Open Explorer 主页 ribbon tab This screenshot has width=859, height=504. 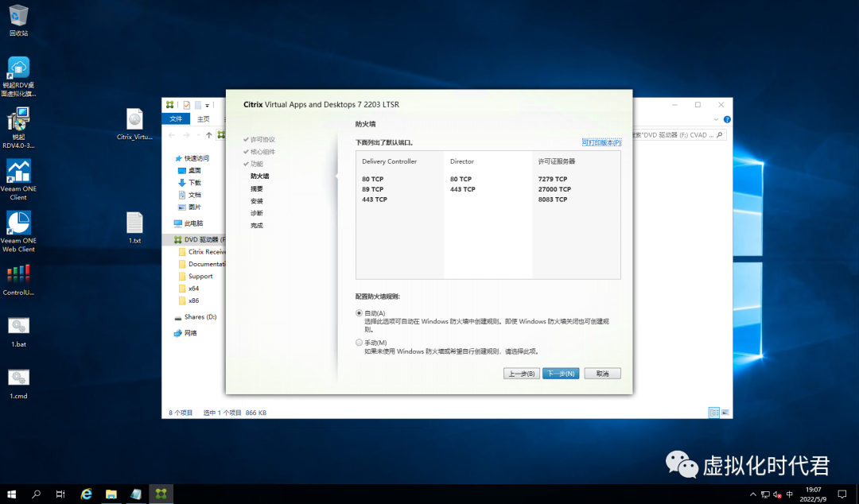pos(204,119)
